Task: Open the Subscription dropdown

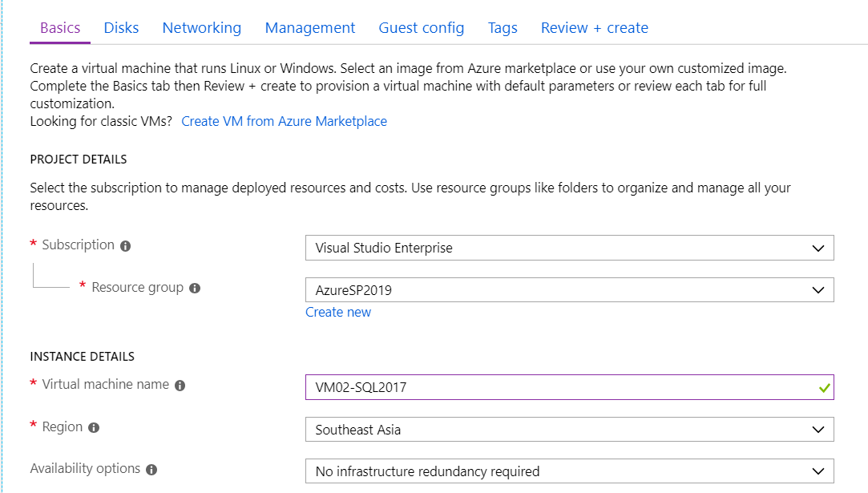Action: (569, 248)
